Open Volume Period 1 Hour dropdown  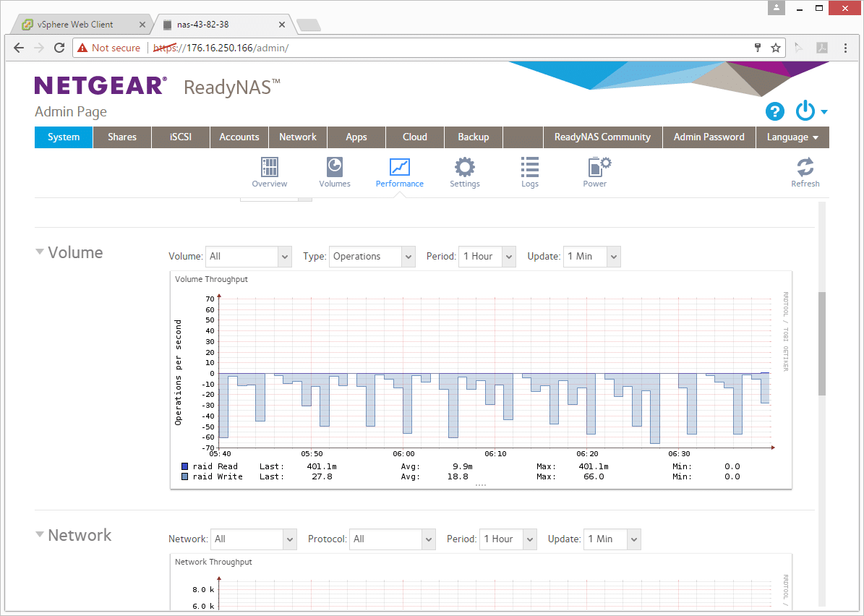[x=487, y=257]
